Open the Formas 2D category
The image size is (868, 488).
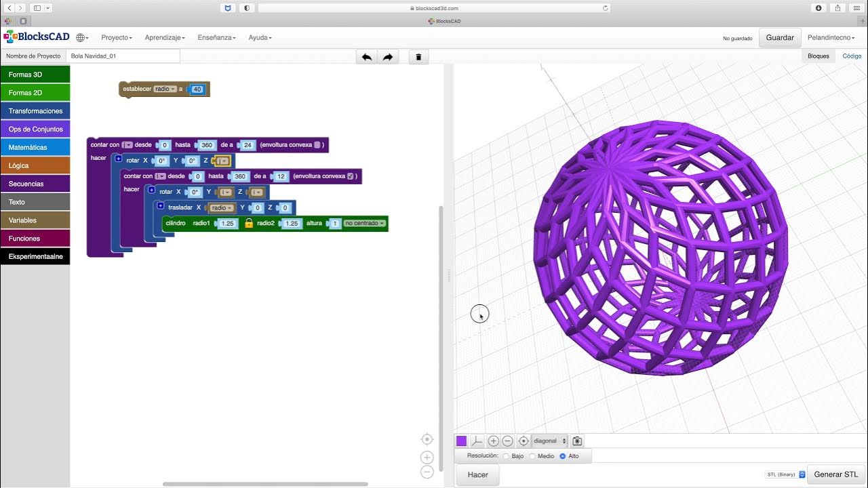[x=35, y=93]
